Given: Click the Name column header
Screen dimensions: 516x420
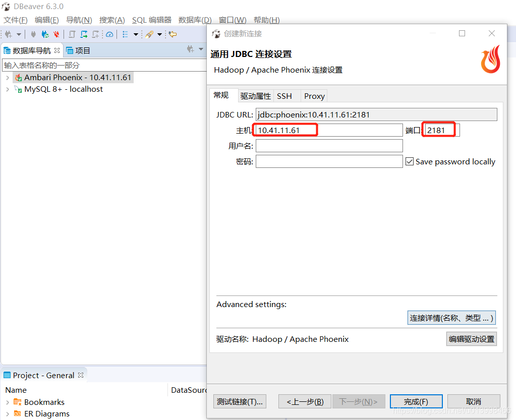Looking at the screenshot, I should (16, 390).
